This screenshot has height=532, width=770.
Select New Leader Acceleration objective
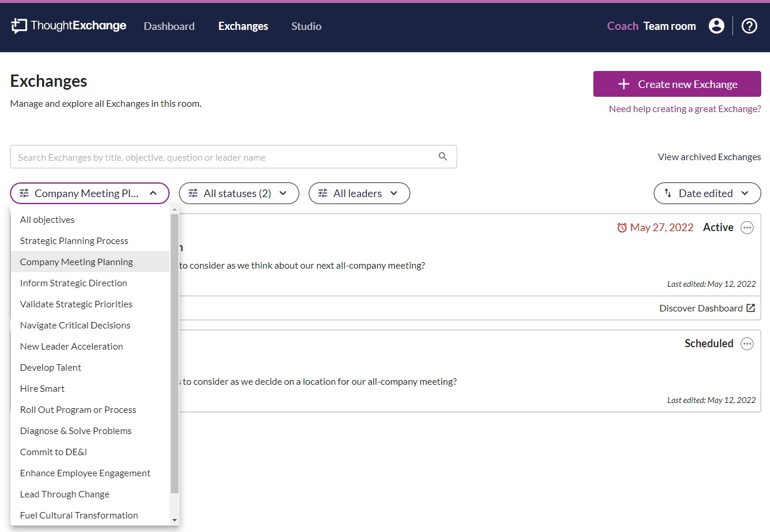click(x=90, y=346)
